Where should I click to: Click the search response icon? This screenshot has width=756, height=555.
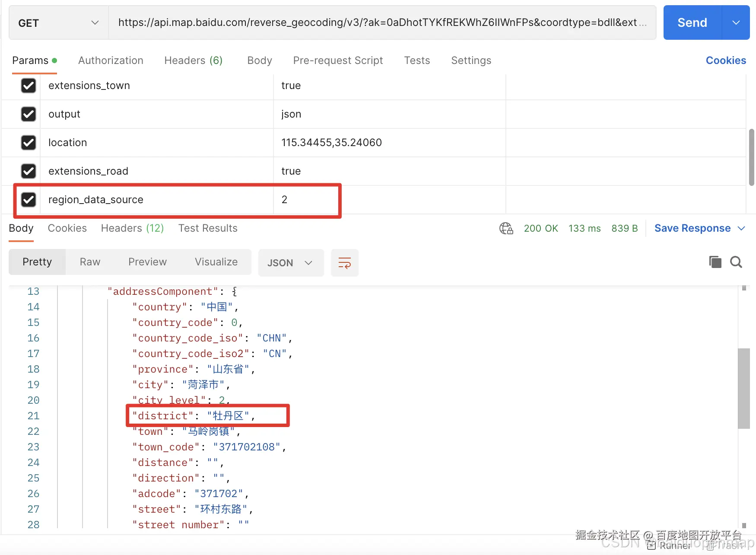(736, 262)
